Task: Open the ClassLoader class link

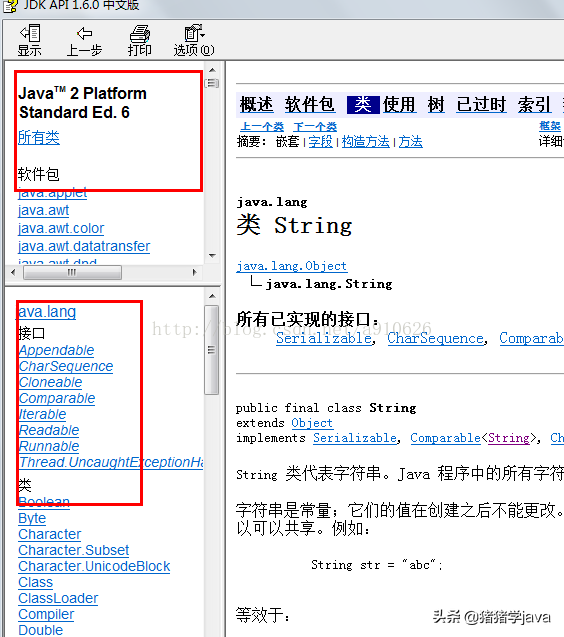Action: pos(58,598)
